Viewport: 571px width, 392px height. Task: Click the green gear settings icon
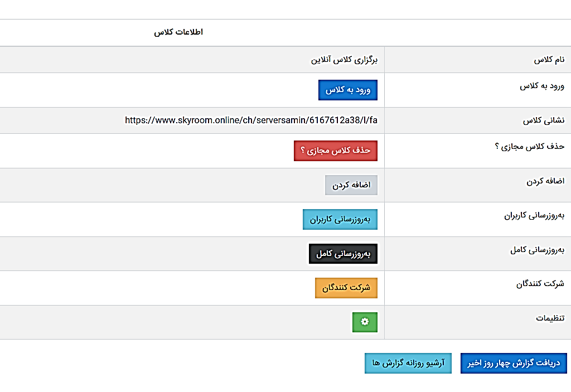tap(365, 322)
